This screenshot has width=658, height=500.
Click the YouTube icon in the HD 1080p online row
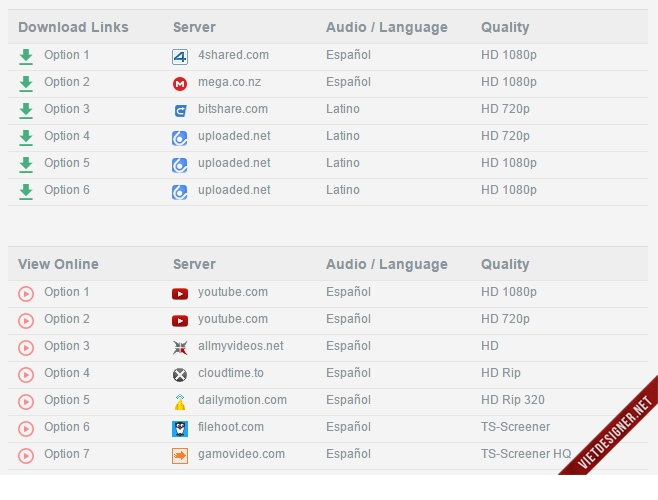click(x=180, y=294)
